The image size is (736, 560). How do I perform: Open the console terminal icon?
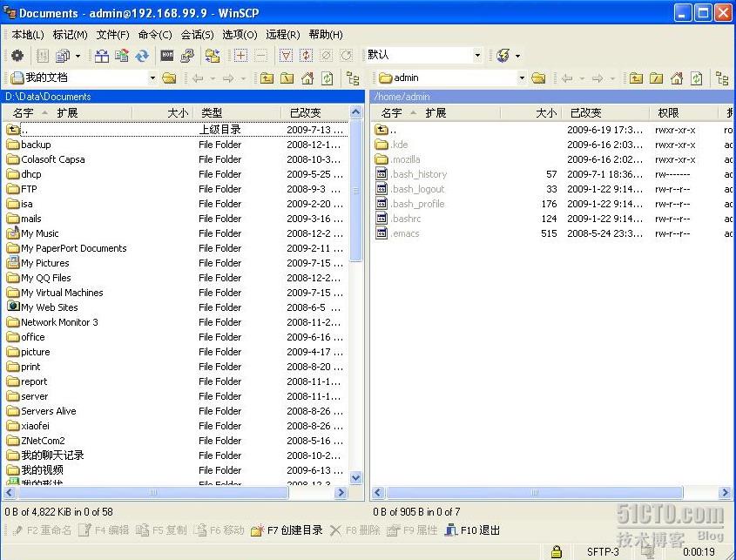coord(167,56)
